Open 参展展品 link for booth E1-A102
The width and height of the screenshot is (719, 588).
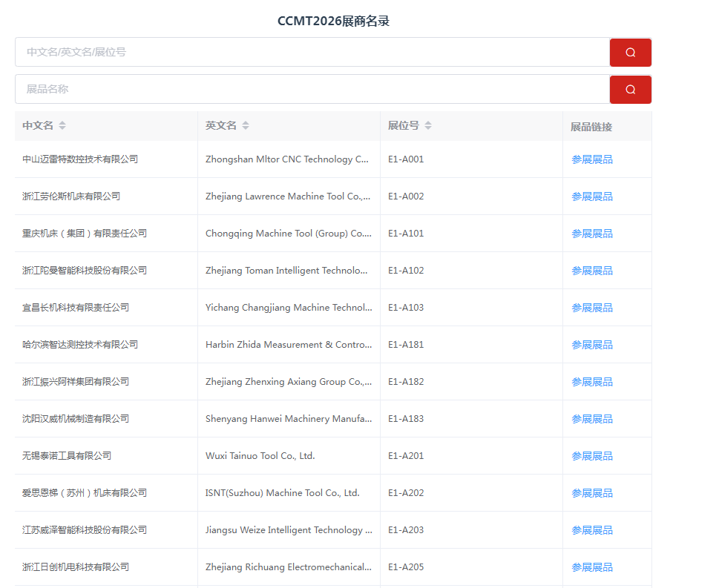click(591, 271)
